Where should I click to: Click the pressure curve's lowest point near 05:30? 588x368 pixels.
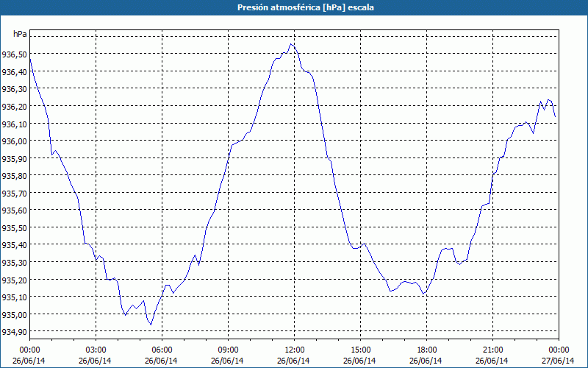(x=151, y=324)
